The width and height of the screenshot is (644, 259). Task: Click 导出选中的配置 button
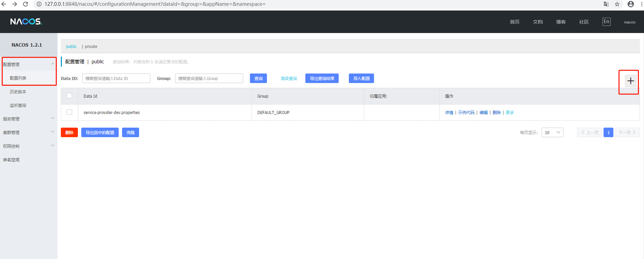coord(100,132)
